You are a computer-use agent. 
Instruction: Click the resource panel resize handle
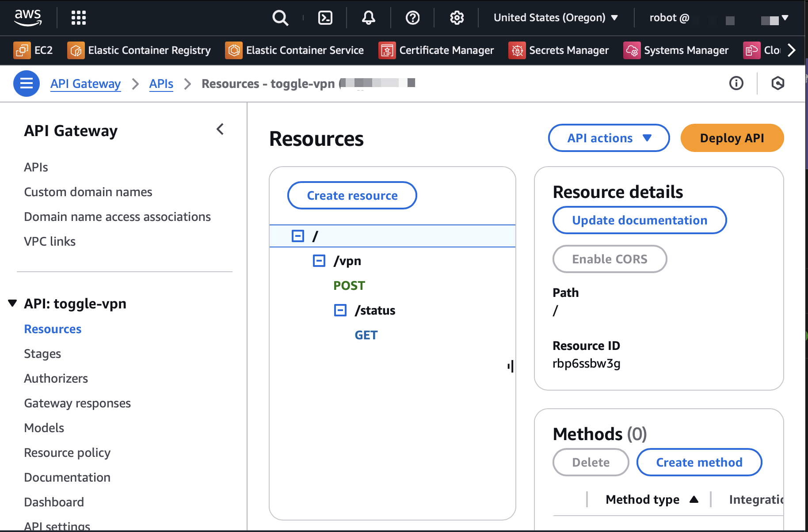(511, 366)
